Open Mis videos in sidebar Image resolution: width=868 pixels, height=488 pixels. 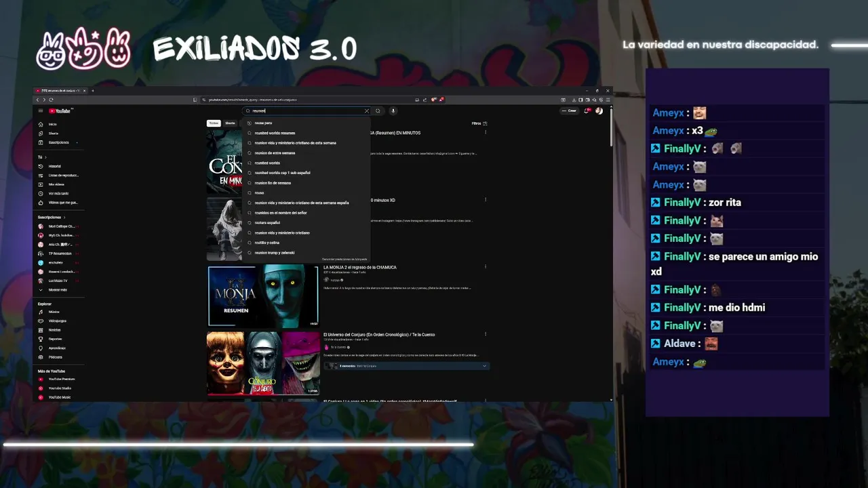[x=58, y=184]
